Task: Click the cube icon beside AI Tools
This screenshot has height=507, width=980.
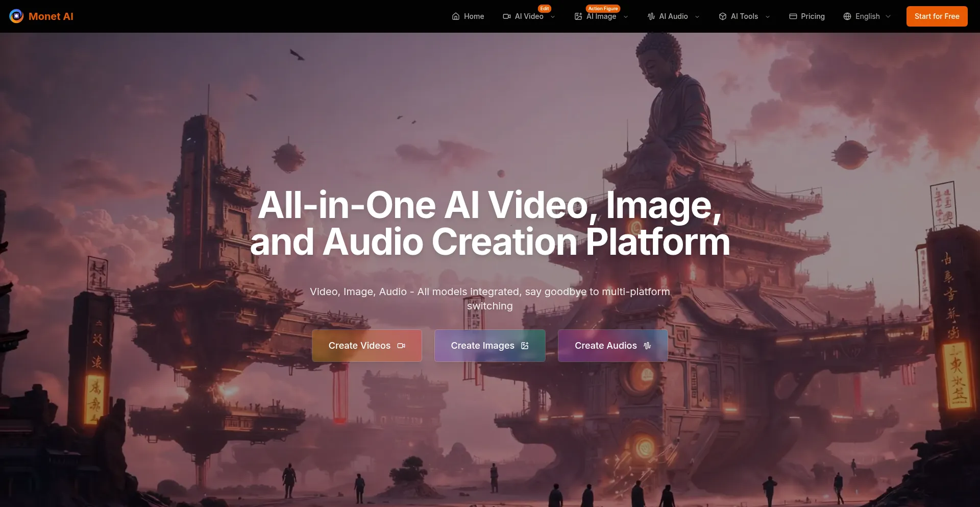Action: (x=723, y=16)
